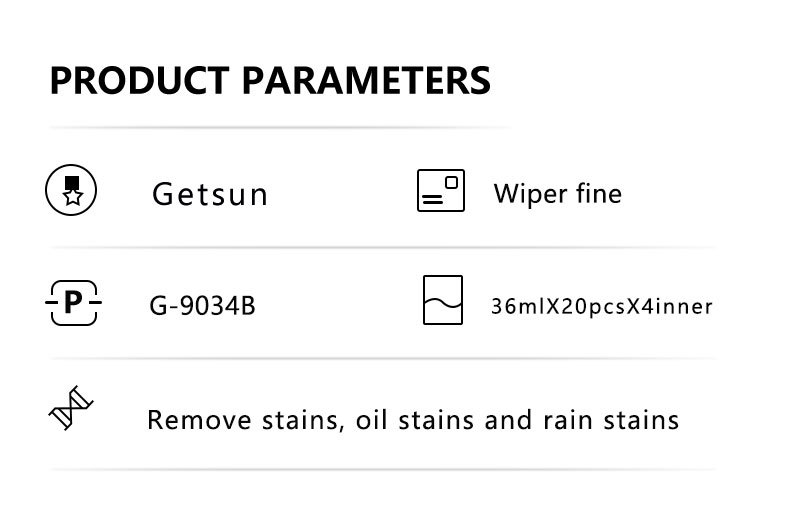Click the divider line below the Getsun row
This screenshot has height=524, width=790.
pos(383,248)
